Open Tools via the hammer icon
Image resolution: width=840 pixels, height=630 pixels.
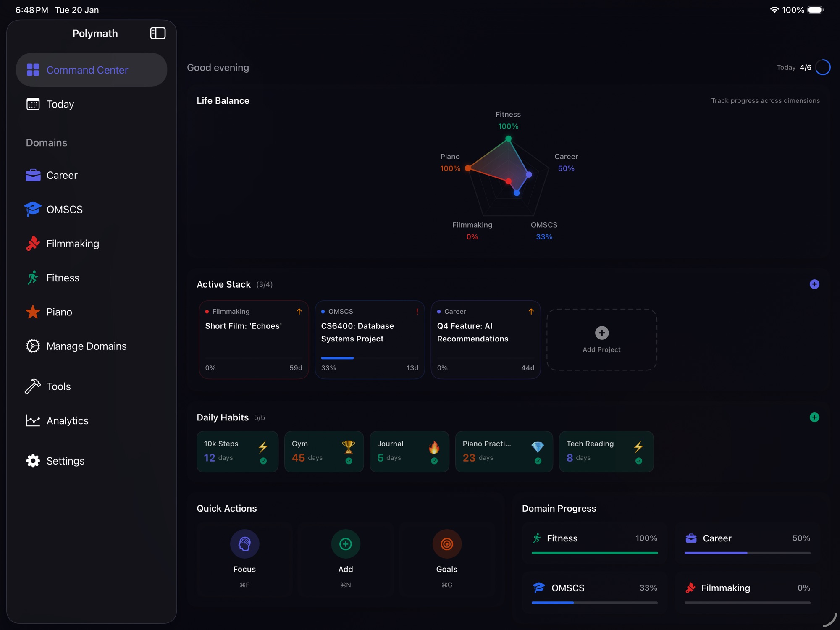point(32,386)
